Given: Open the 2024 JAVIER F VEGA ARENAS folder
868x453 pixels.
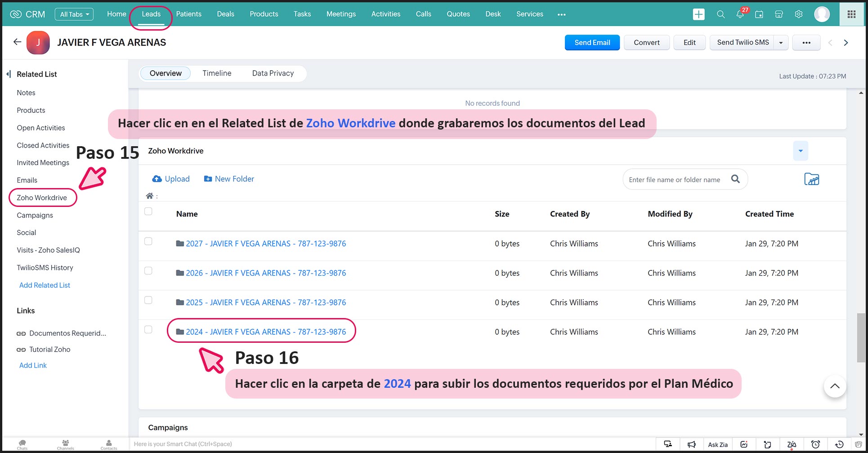Looking at the screenshot, I should click(265, 332).
